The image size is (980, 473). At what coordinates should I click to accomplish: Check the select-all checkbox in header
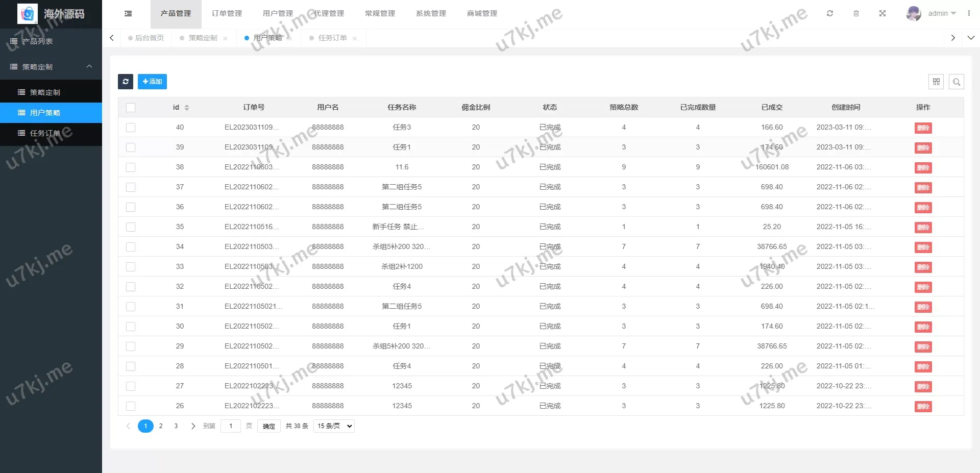pyautogui.click(x=131, y=108)
